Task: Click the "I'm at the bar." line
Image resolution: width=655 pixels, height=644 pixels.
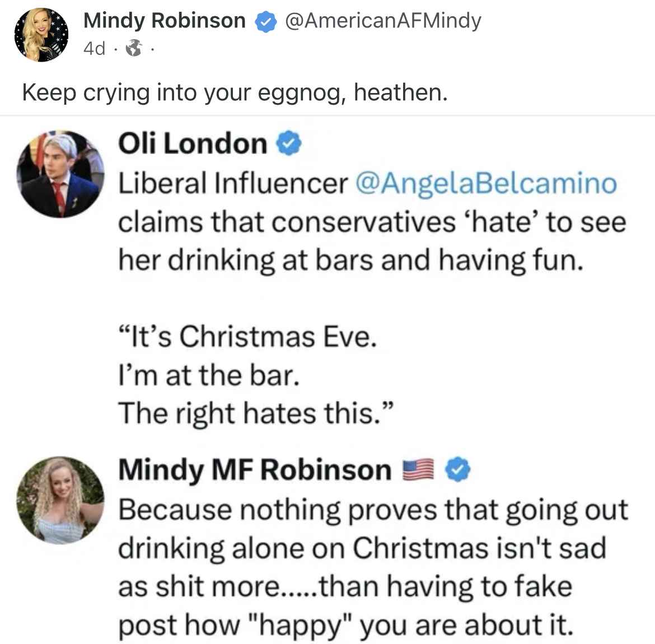Action: coord(208,375)
